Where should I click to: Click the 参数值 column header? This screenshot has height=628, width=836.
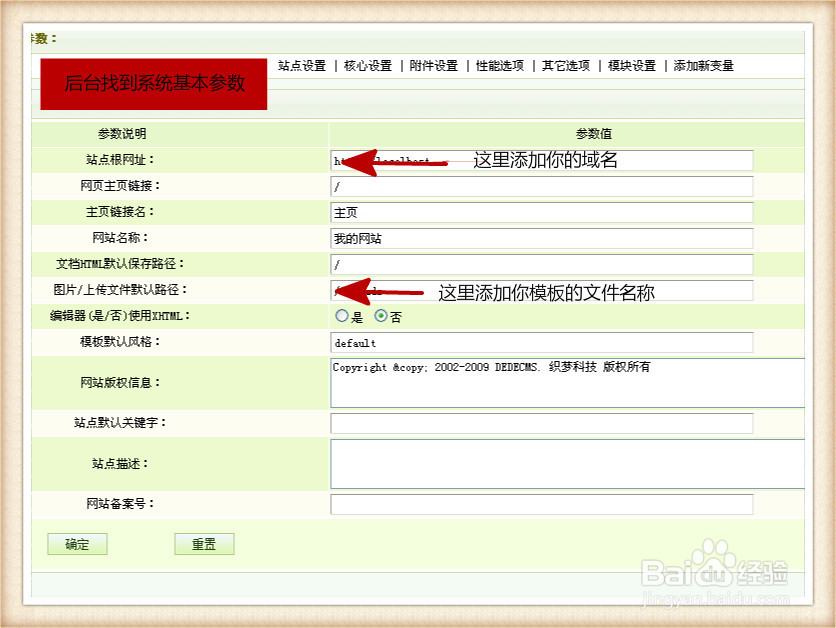593,134
